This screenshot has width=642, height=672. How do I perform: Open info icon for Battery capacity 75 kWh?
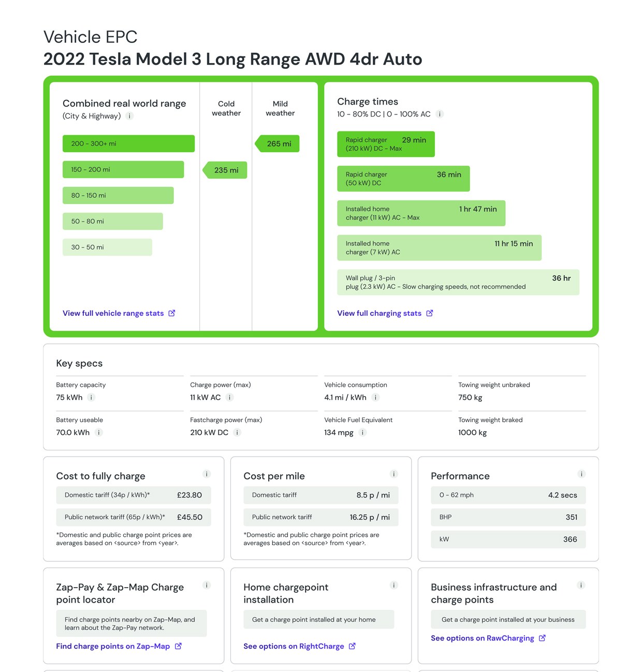[x=91, y=397]
